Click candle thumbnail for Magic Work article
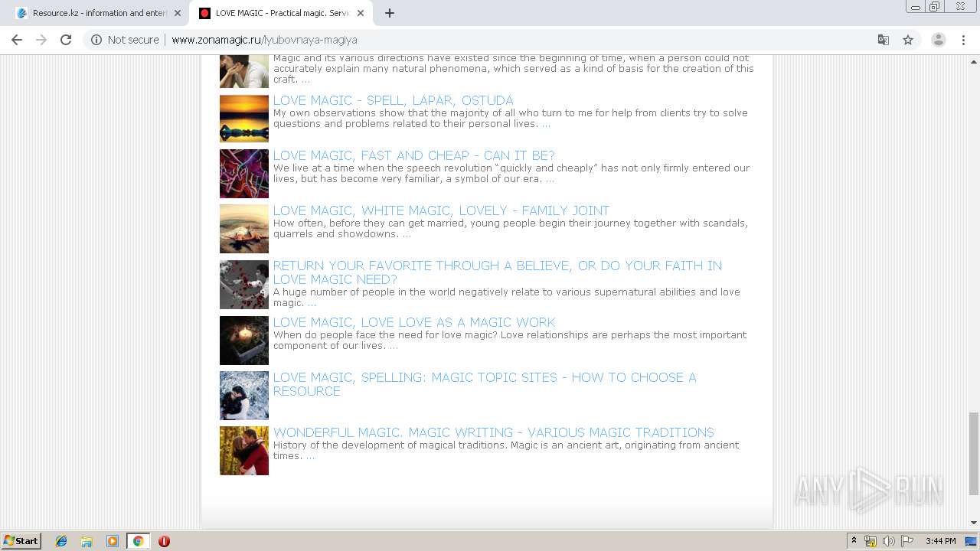 click(244, 341)
